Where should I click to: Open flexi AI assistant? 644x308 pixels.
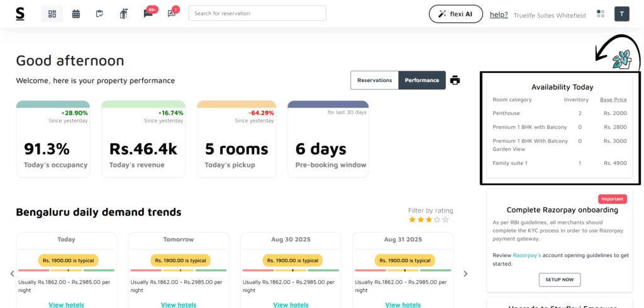tap(455, 14)
